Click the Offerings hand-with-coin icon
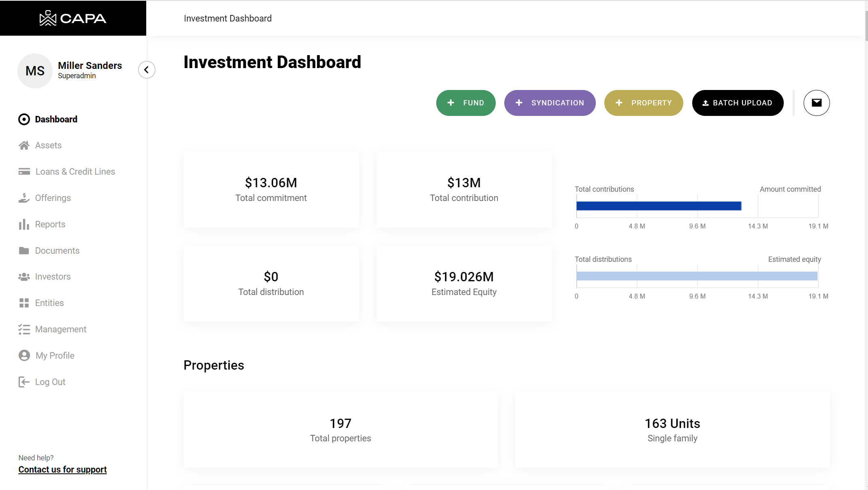 [24, 198]
